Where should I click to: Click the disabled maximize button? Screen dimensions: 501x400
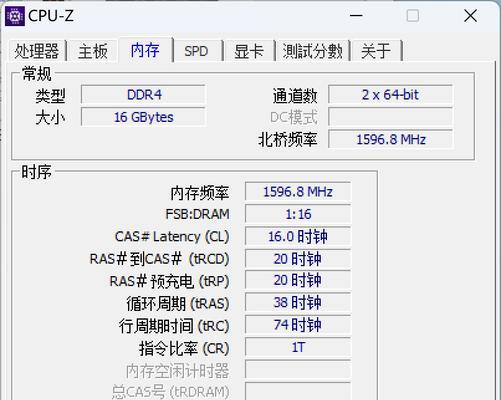413,16
